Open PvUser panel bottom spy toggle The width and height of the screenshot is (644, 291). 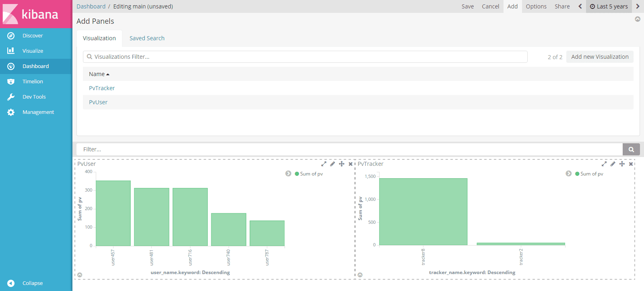[80, 275]
